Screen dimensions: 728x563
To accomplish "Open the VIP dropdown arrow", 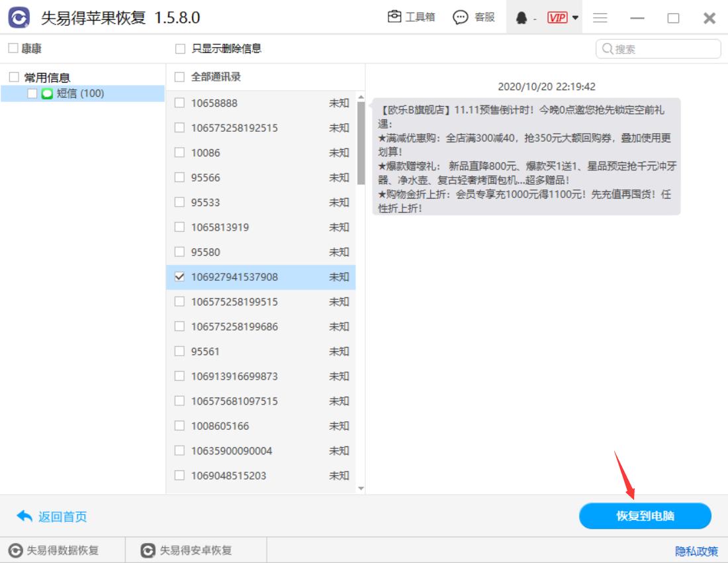I will [574, 17].
